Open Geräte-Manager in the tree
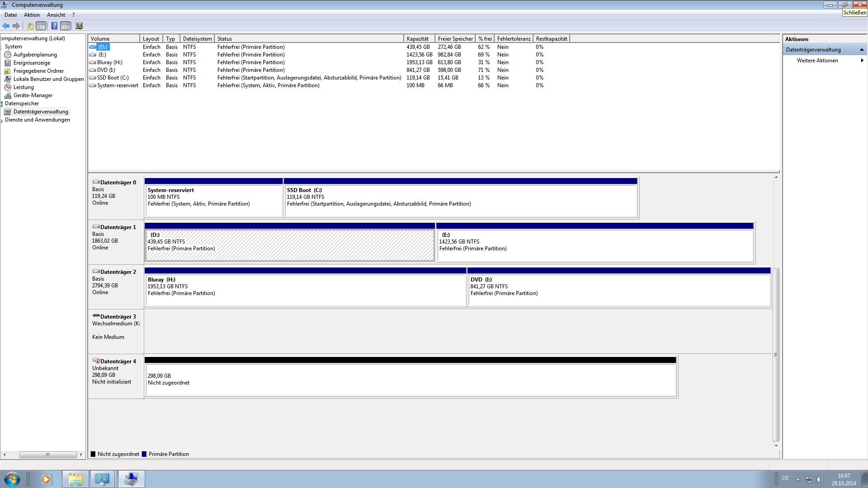Screen dimensions: 868x488 33,95
